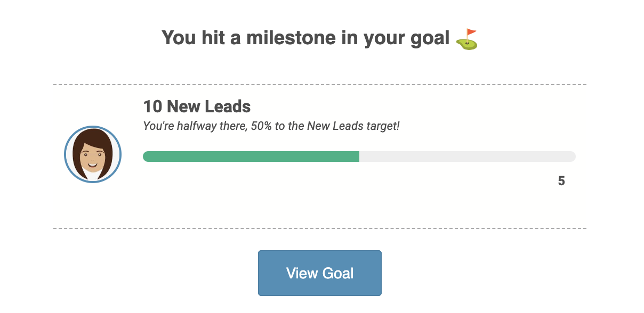Click the rounded right end of progress bar
Screen dimensions: 644x313
[x=572, y=156]
